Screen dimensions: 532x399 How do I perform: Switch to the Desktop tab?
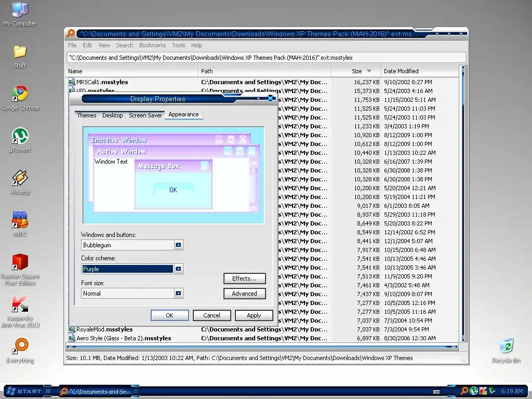[x=113, y=115]
